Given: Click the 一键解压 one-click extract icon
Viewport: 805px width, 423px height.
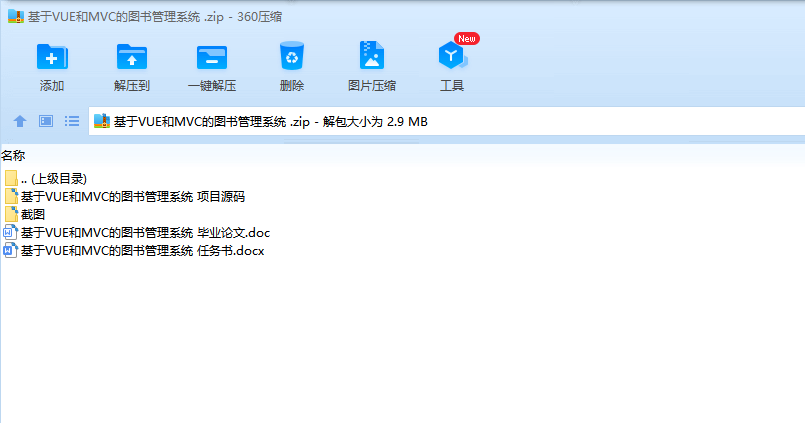Looking at the screenshot, I should point(212,56).
